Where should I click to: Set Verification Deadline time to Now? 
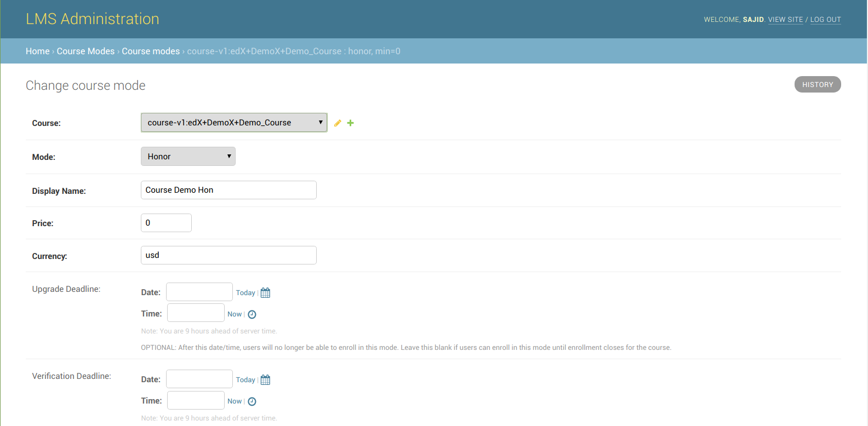(x=235, y=401)
